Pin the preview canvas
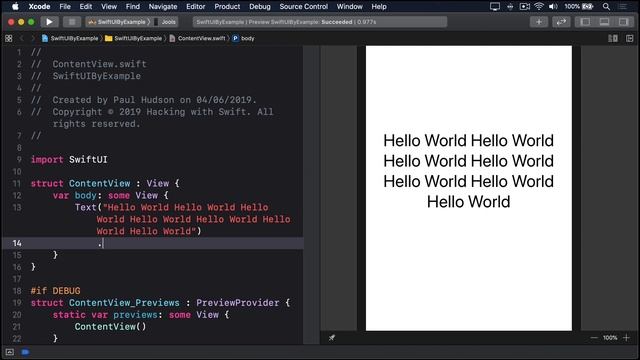Screen dimensions: 640x360 (332, 338)
